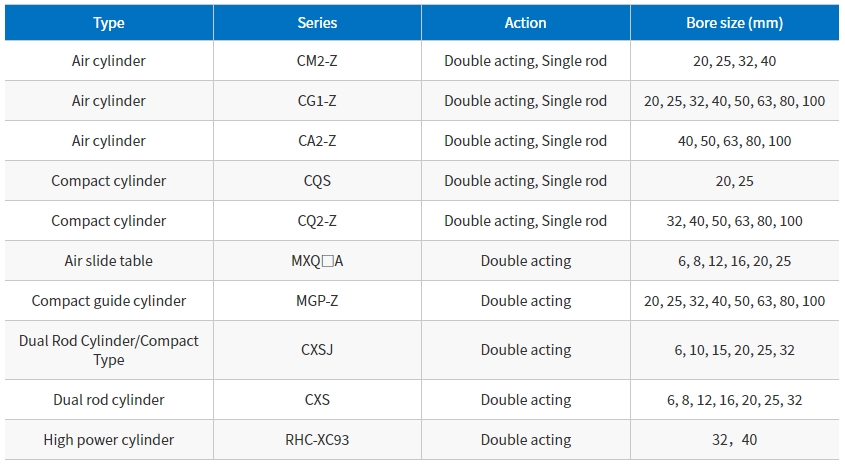Select the Air slide table type cell

pyautogui.click(x=109, y=261)
